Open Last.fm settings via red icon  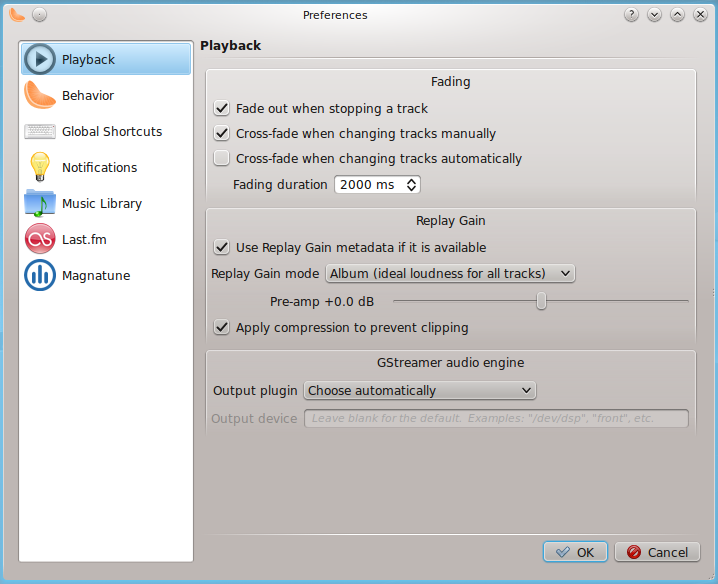click(x=40, y=240)
